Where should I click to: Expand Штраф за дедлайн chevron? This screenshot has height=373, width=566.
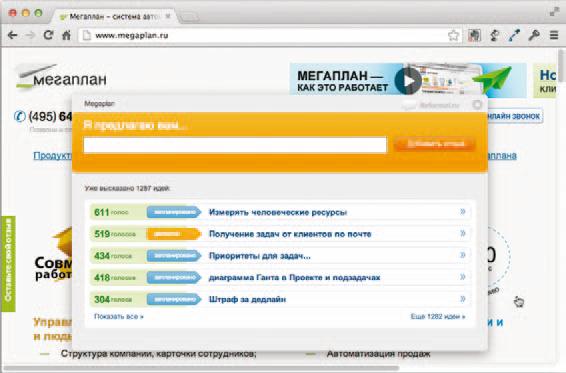pyautogui.click(x=463, y=299)
